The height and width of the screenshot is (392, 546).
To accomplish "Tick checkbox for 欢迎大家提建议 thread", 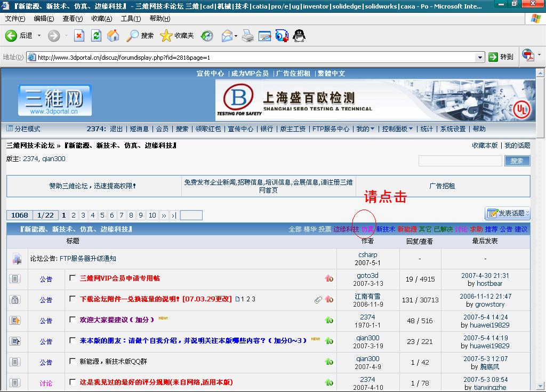I will tap(73, 319).
